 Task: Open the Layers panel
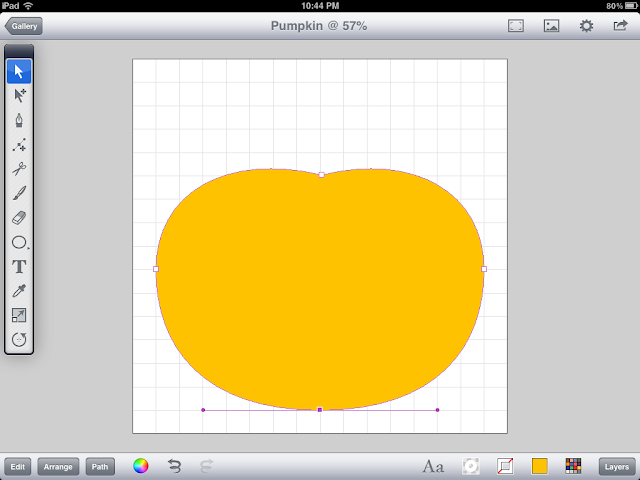(617, 467)
